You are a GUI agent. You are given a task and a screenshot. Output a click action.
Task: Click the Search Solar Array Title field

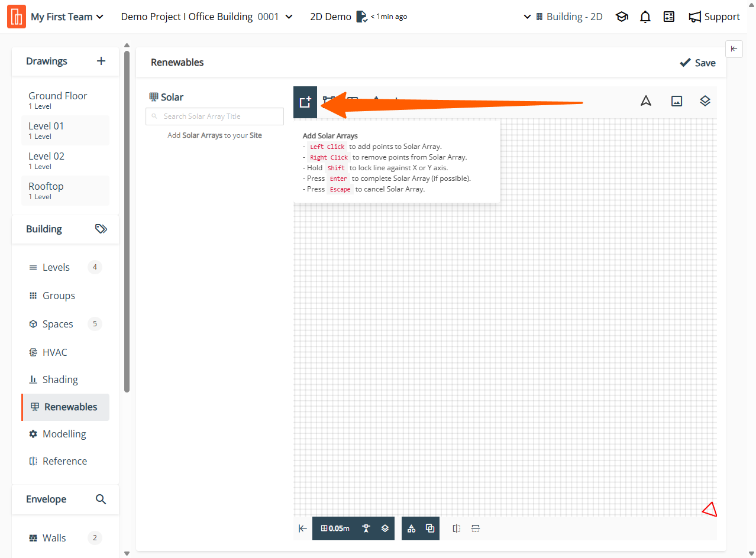215,116
